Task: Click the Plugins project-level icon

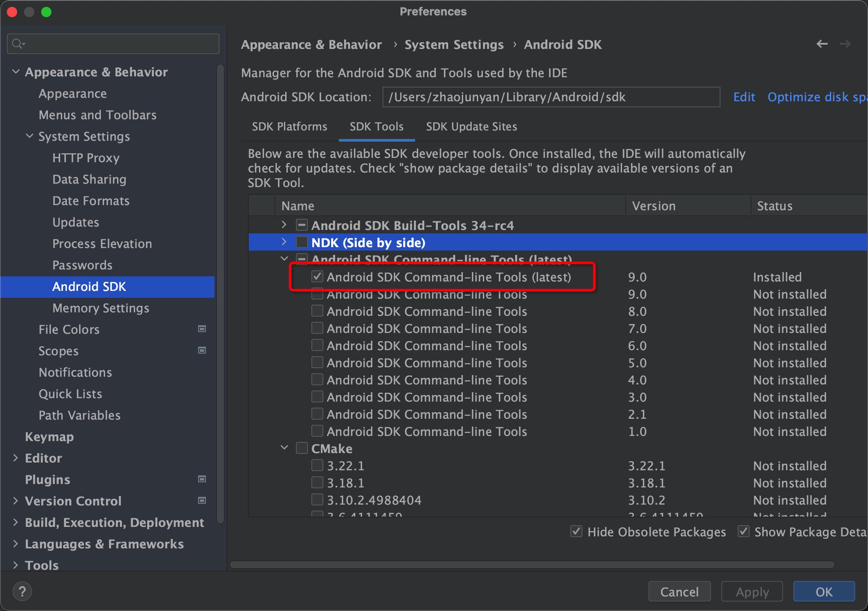Action: point(202,479)
